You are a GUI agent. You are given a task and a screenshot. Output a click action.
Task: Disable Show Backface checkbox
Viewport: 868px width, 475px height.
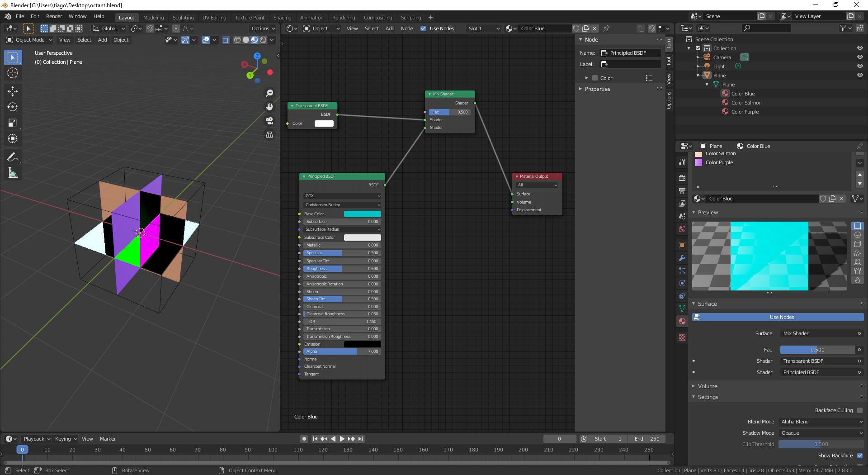(x=860, y=456)
